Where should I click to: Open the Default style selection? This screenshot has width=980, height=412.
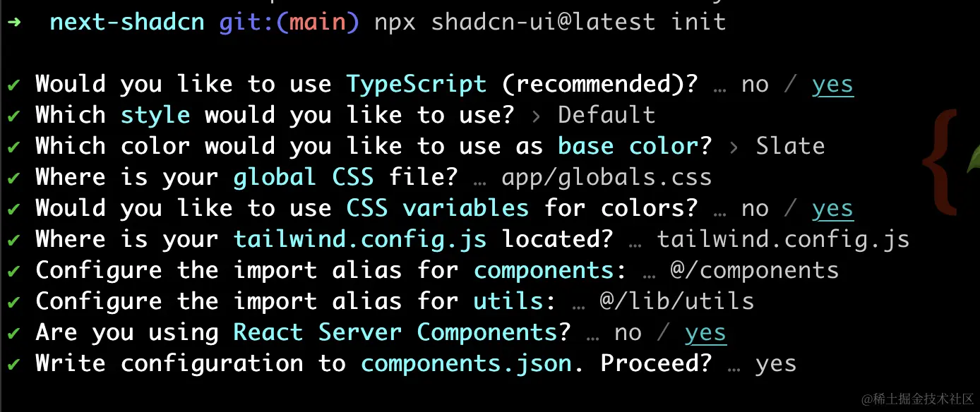pos(606,115)
